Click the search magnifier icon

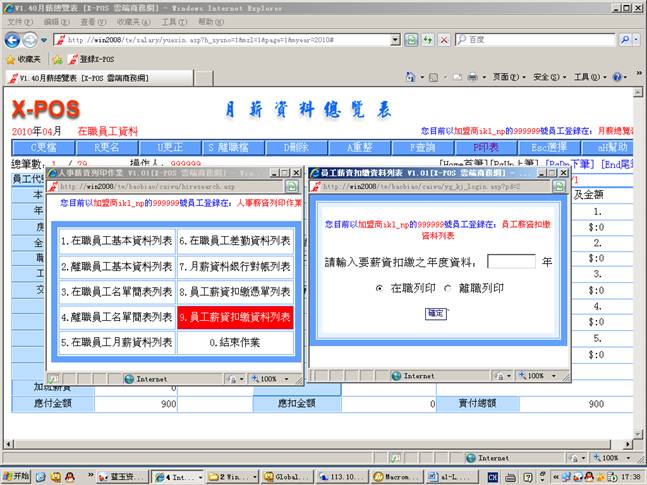pos(625,40)
